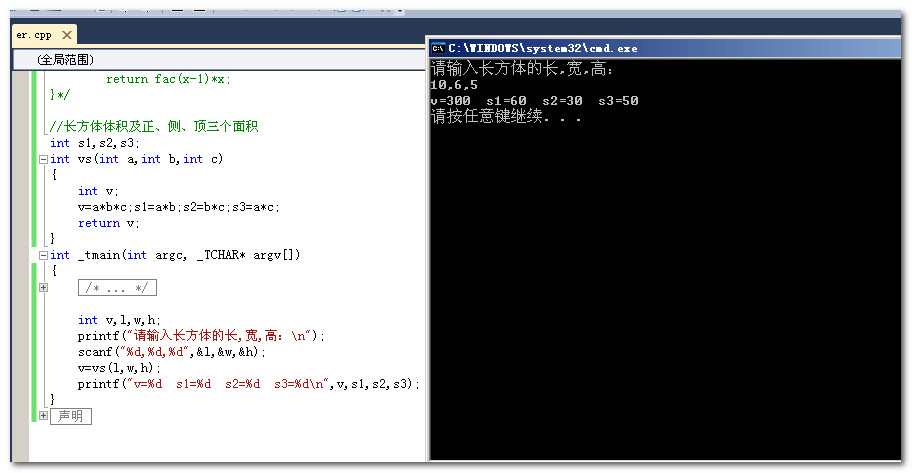
Task: Click the cmd.exe console title bar text
Action: [543, 48]
